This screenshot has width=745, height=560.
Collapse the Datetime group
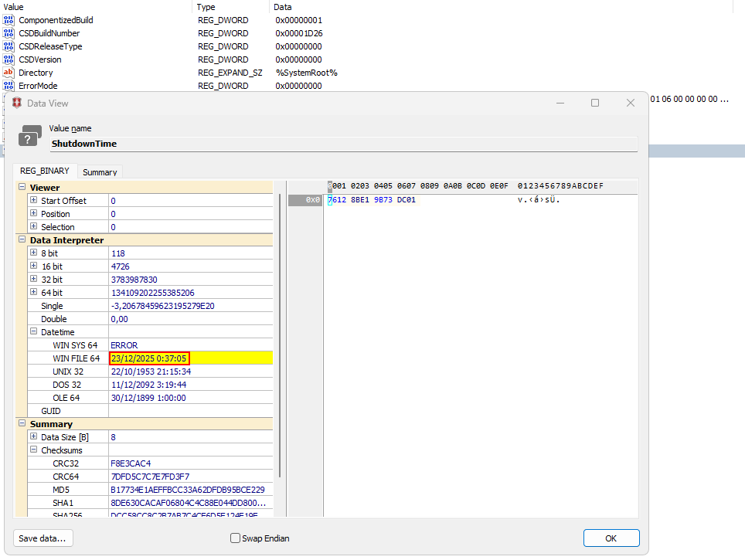tap(33, 332)
